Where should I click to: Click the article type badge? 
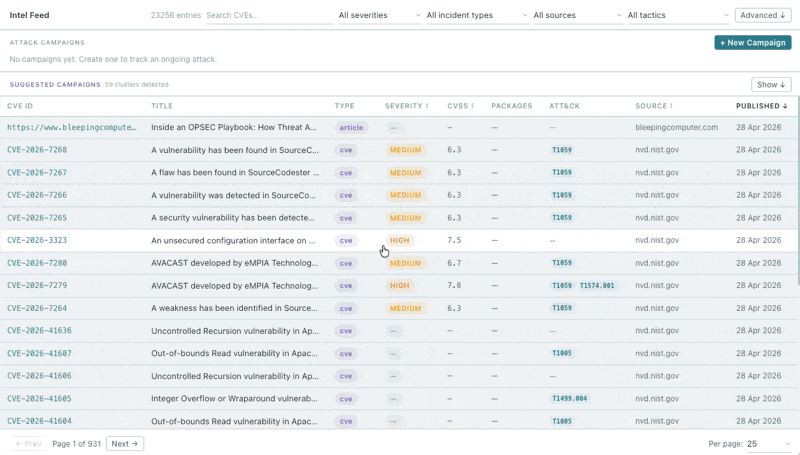pos(351,128)
